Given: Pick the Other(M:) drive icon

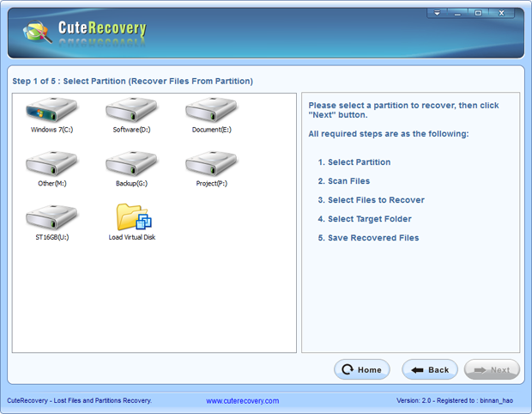Looking at the screenshot, I should [51, 163].
